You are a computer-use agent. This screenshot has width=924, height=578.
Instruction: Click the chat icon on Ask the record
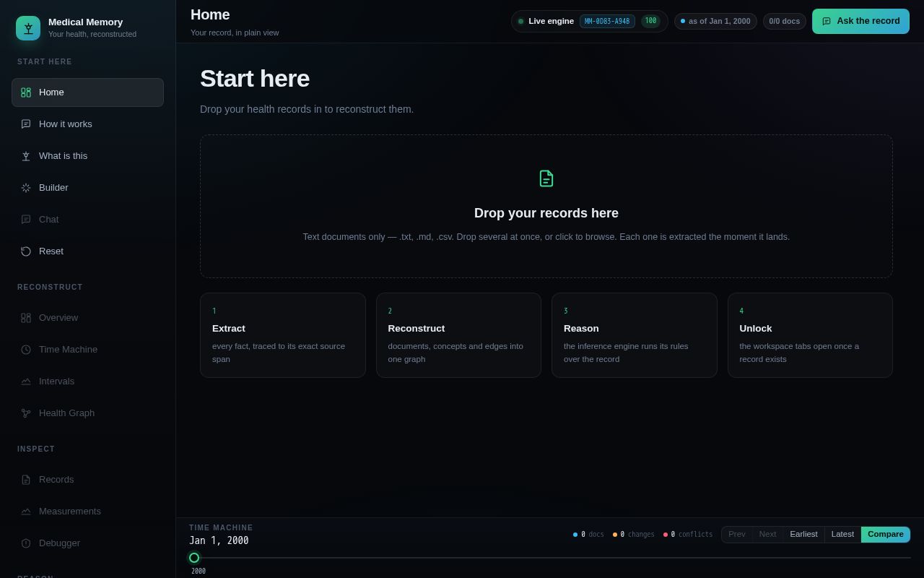coord(827,22)
